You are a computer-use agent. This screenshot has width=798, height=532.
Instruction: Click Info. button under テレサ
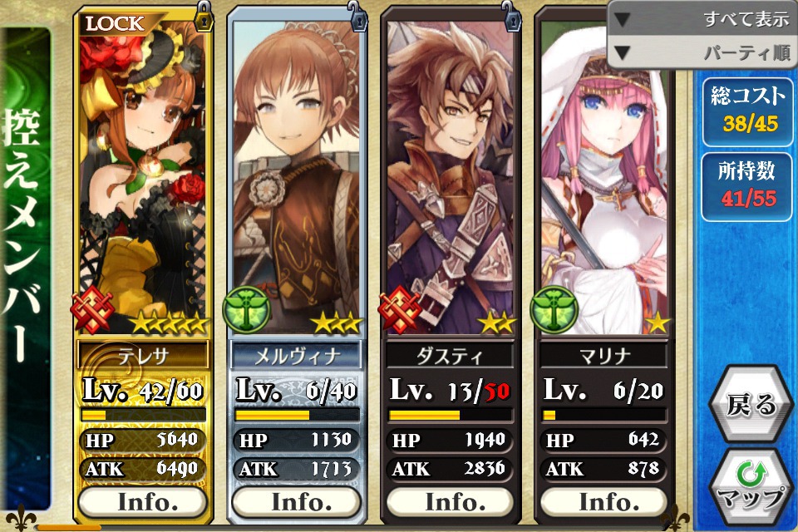pyautogui.click(x=143, y=502)
